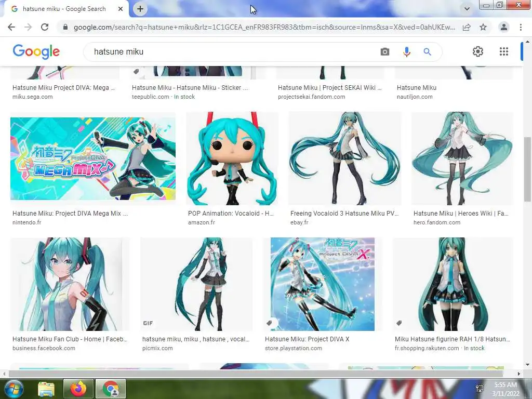Open the Heroes Wiki Miku image
The image size is (532, 399).
pos(462,158)
